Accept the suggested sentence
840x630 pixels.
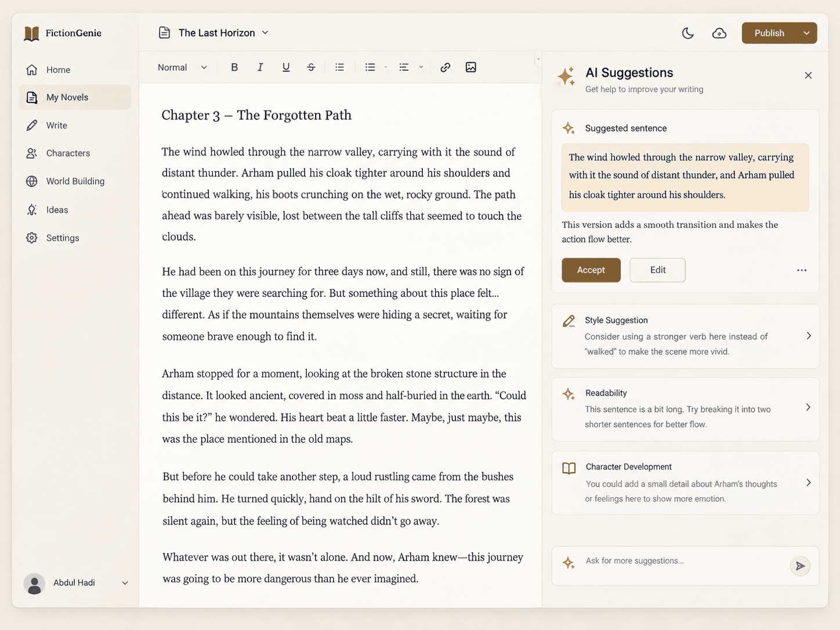pyautogui.click(x=591, y=270)
